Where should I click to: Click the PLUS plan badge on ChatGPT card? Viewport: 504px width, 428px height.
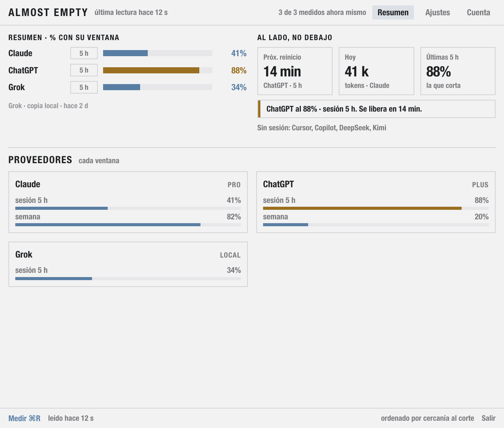tap(480, 185)
